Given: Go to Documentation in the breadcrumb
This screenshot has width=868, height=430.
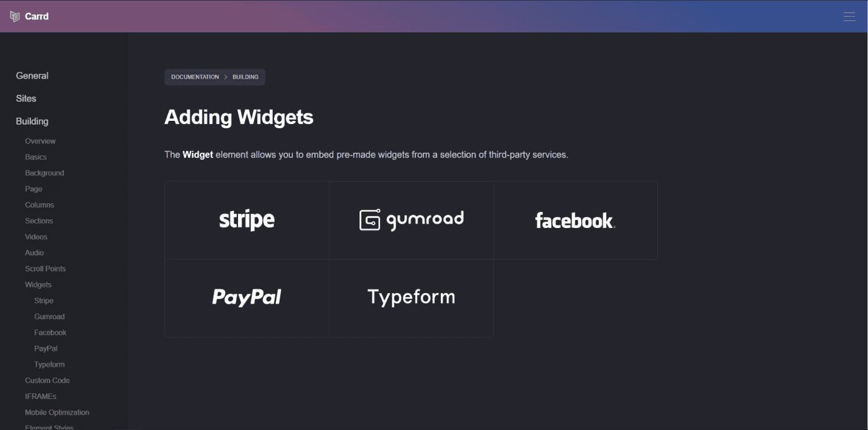Looking at the screenshot, I should [x=195, y=77].
